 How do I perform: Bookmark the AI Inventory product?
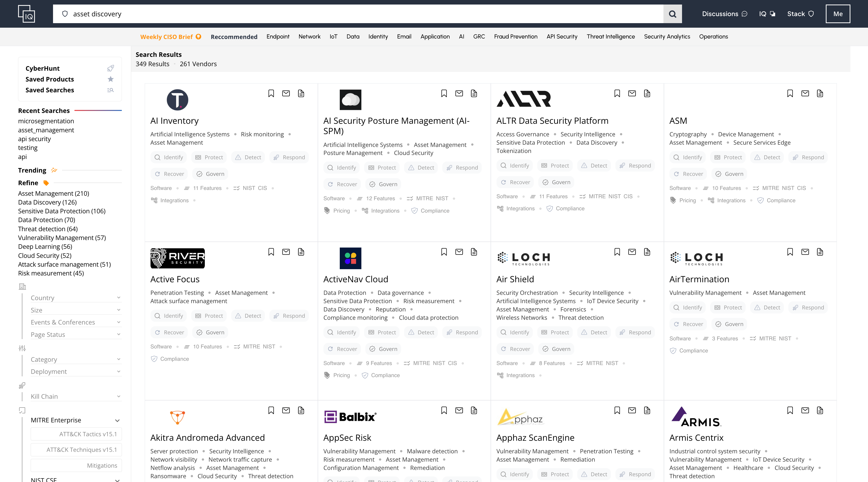[x=271, y=93]
